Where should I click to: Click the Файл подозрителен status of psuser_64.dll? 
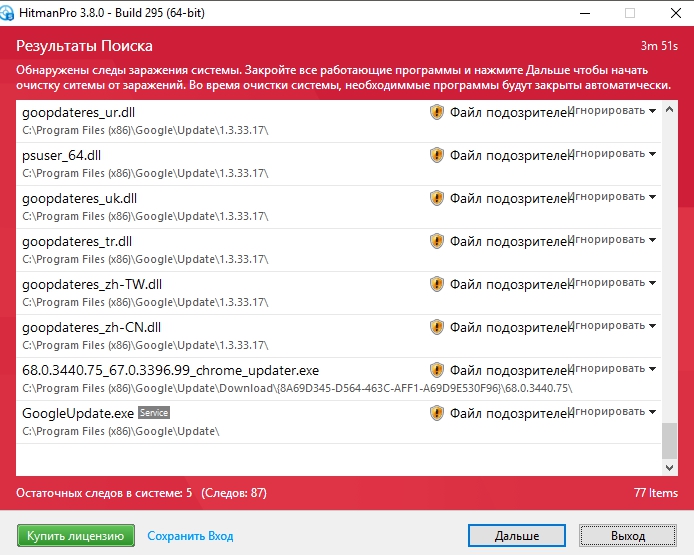point(511,155)
